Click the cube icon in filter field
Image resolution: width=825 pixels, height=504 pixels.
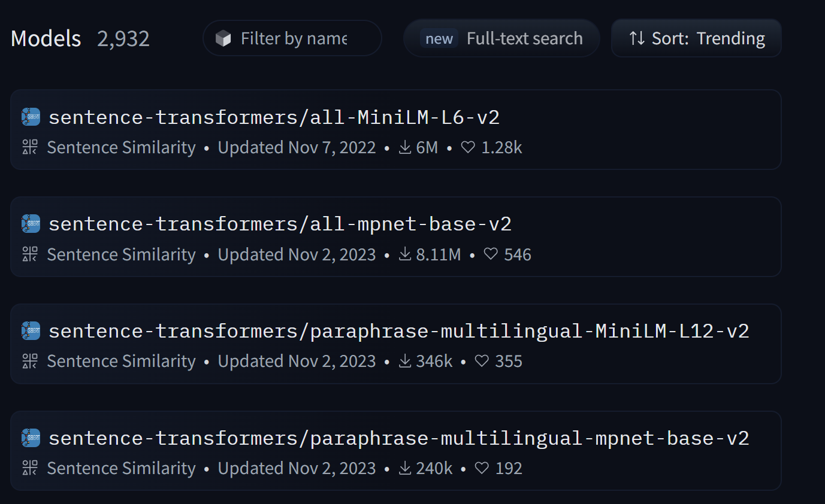point(223,39)
